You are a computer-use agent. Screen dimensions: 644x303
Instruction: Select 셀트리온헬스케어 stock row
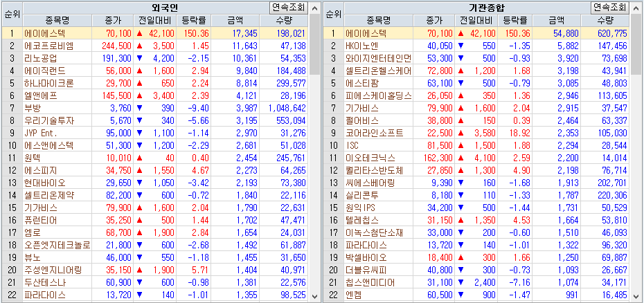[476, 71]
